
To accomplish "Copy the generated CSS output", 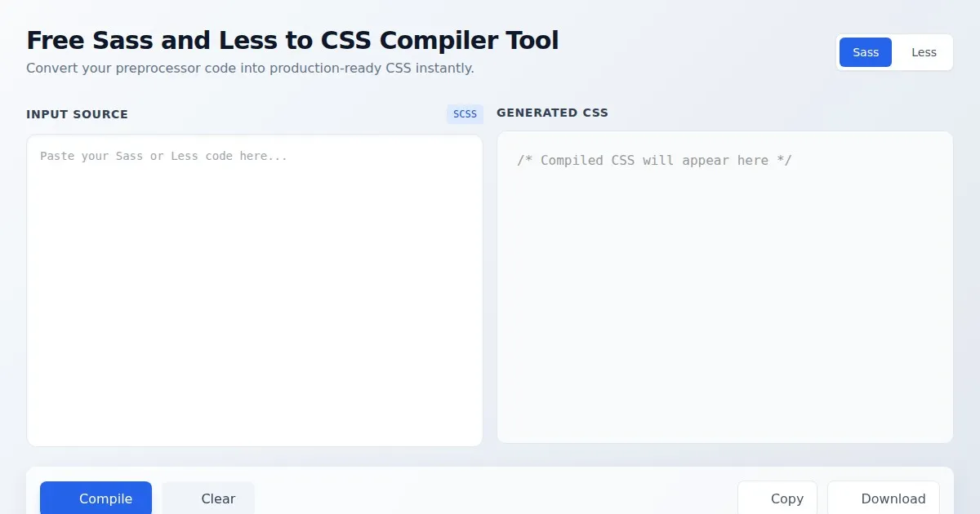I will click(777, 498).
